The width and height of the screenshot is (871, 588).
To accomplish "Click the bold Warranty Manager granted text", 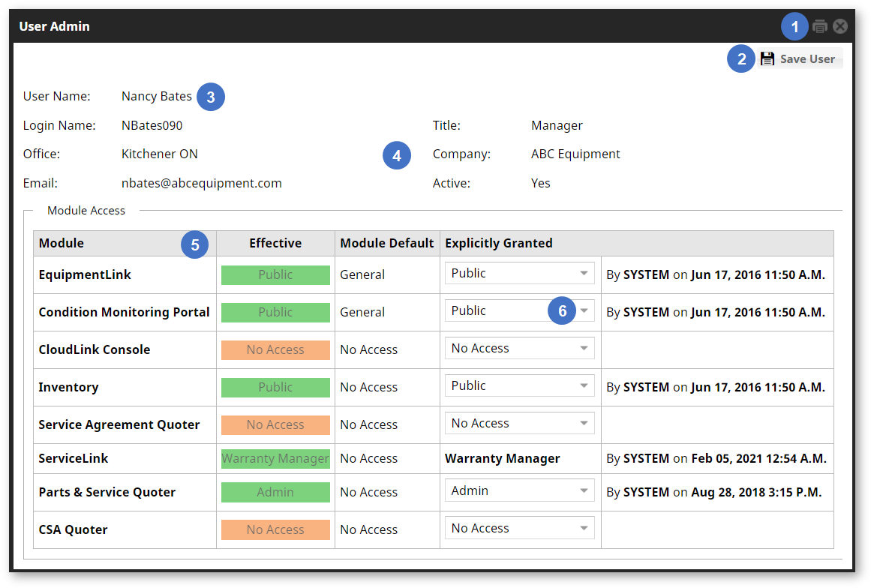I will point(502,459).
